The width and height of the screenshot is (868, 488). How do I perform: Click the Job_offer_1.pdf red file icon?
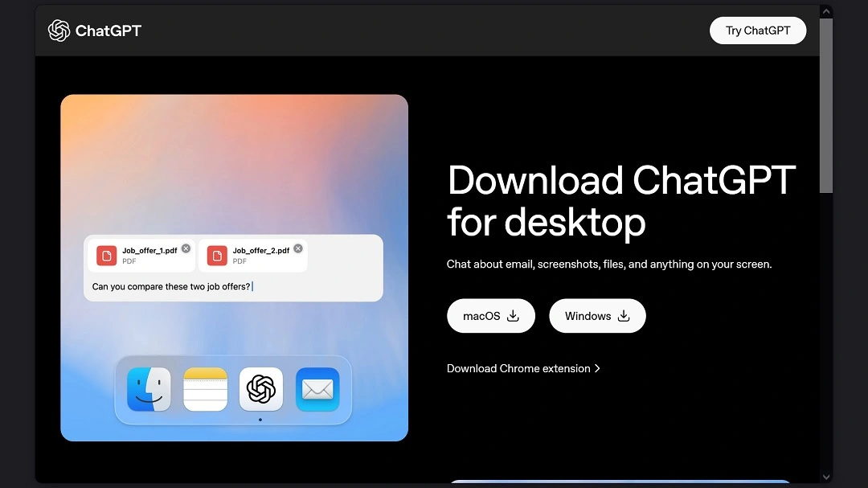click(106, 256)
